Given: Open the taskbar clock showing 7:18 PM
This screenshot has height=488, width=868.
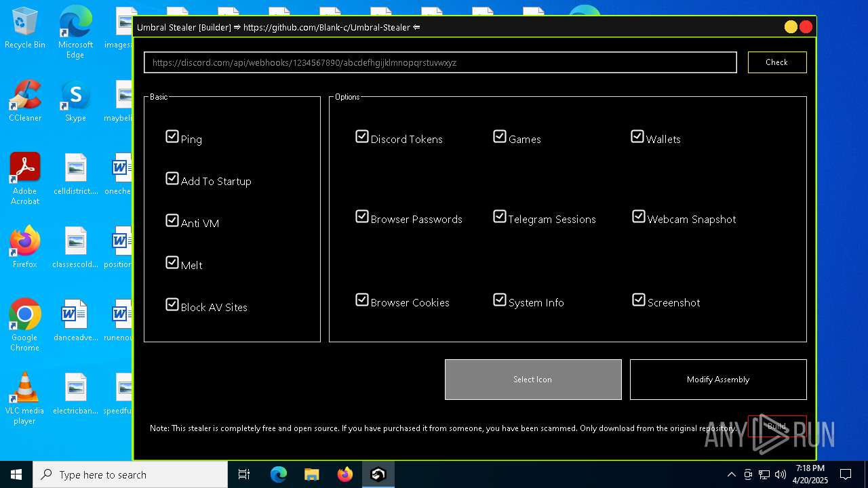Looking at the screenshot, I should tap(810, 474).
